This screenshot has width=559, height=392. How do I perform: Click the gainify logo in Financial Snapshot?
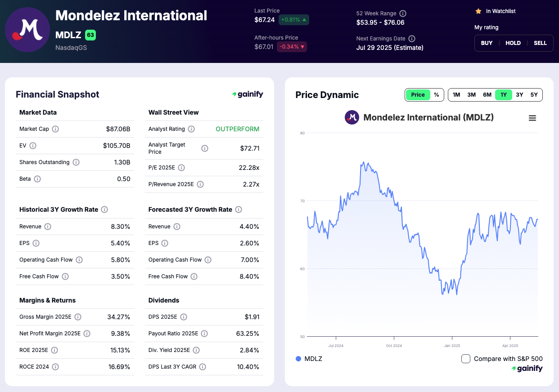pyautogui.click(x=248, y=94)
